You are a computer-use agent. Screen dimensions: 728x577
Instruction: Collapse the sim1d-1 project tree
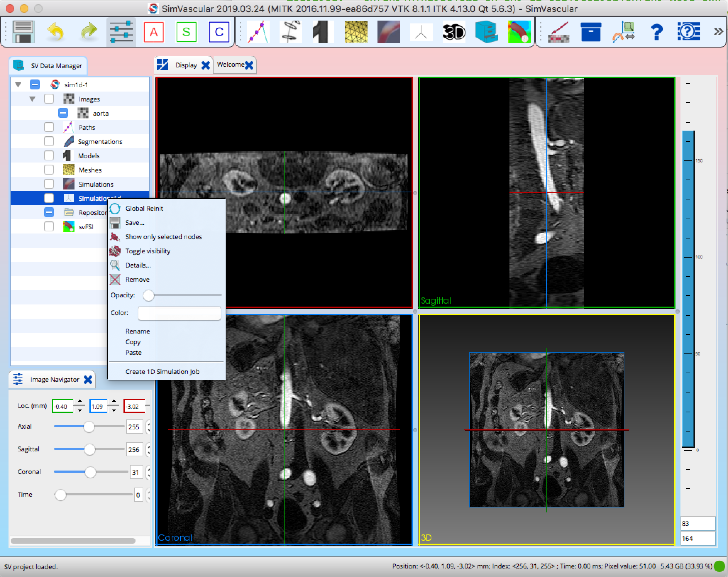point(18,84)
